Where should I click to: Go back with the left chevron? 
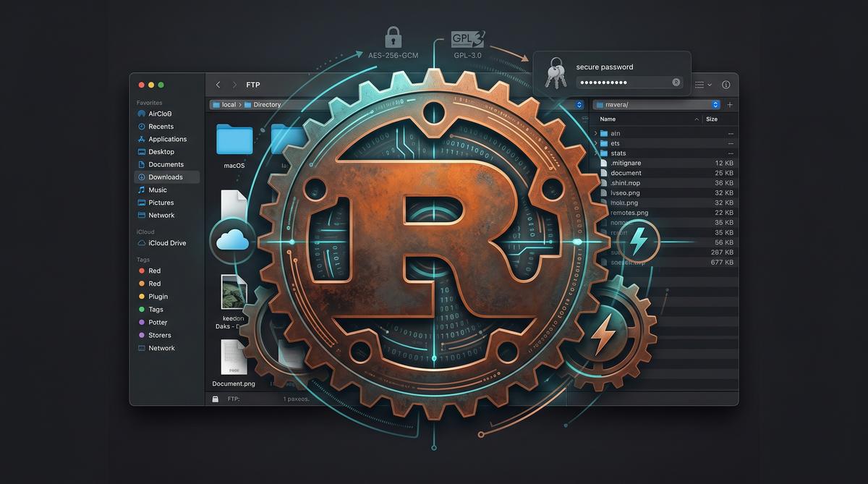point(218,85)
